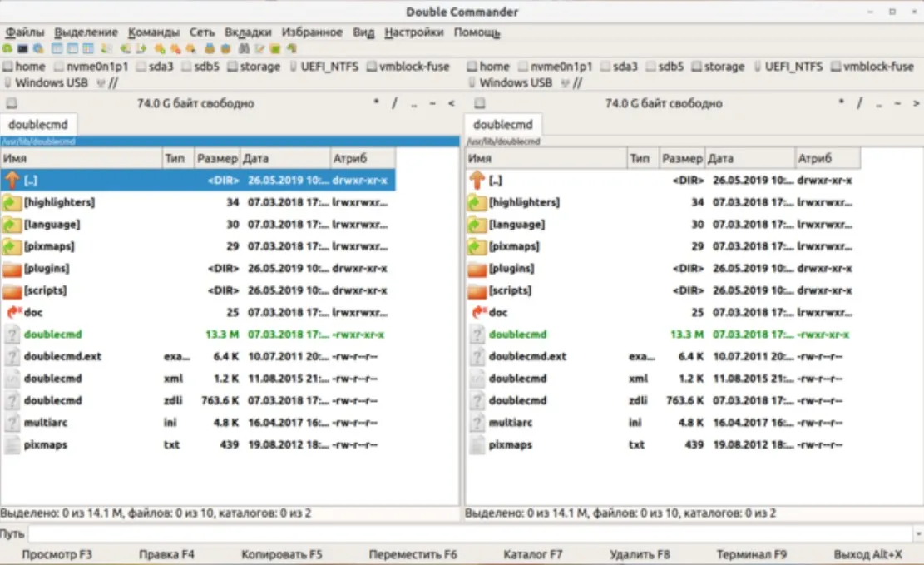Viewport: 924px width, 565px height.
Task: Open the right panel drive list button
Action: 480,103
